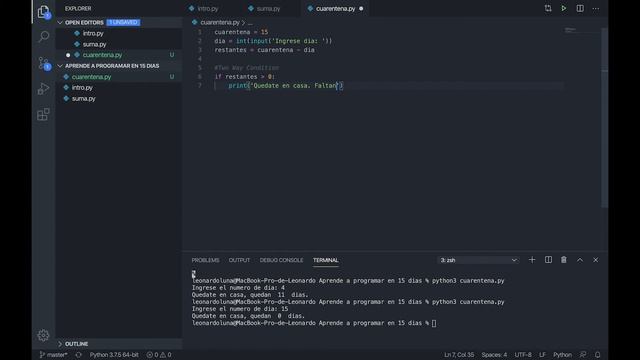Open changes compare icon in editor toolbar
Screen dimensions: 640x360
[548, 8]
